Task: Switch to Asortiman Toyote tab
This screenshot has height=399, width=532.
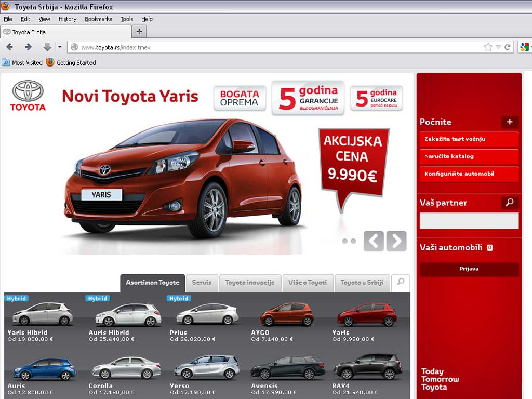Action: click(x=153, y=283)
